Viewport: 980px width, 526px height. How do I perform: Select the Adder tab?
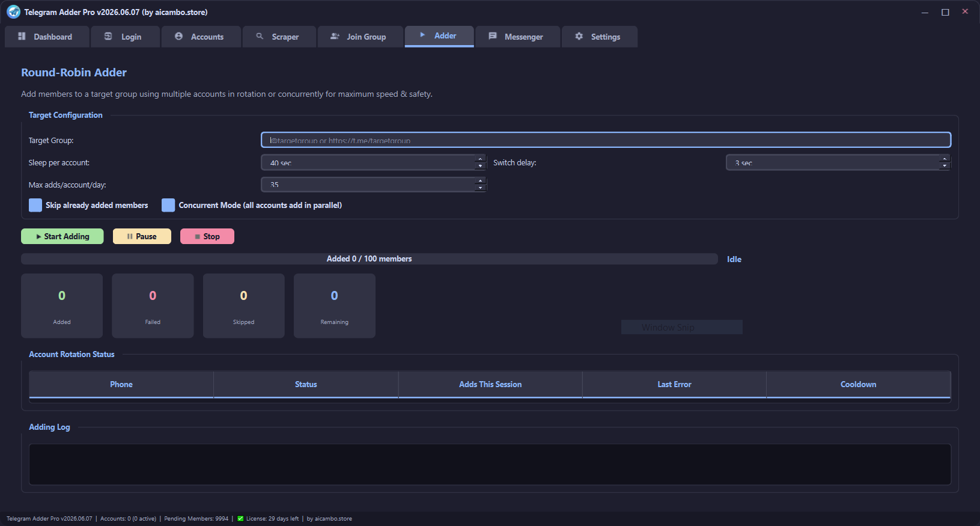(439, 36)
